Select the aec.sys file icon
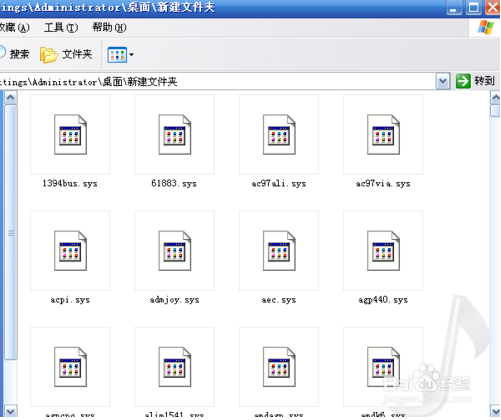 tap(279, 251)
